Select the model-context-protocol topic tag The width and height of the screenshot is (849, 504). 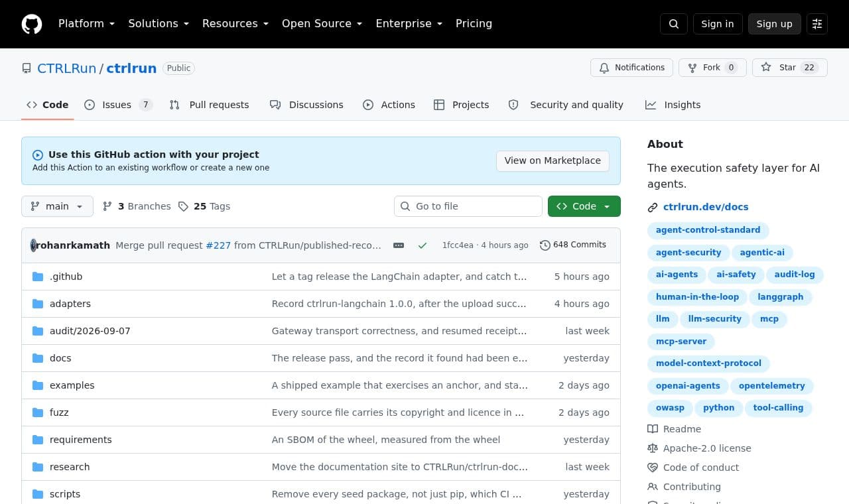tap(708, 363)
